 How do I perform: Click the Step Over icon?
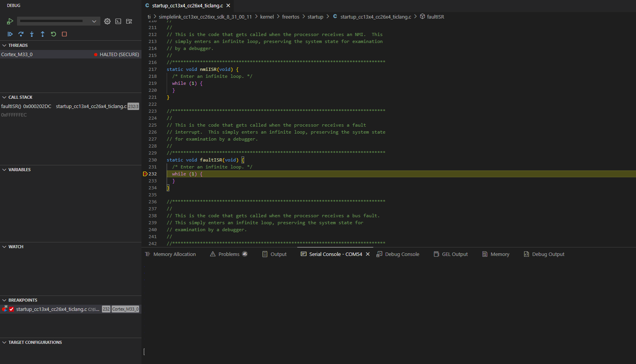(21, 34)
